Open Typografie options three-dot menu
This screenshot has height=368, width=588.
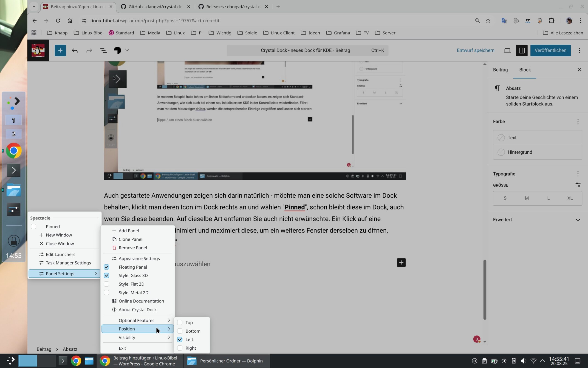click(x=578, y=174)
